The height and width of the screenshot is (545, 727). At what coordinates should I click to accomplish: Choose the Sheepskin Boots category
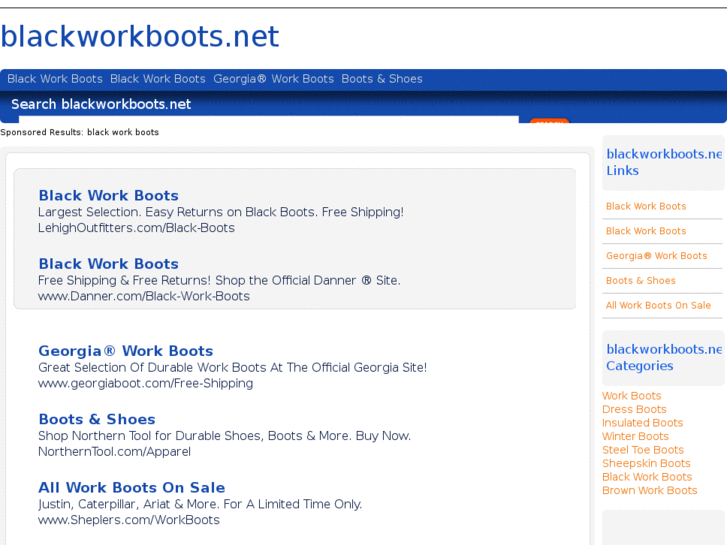646,463
